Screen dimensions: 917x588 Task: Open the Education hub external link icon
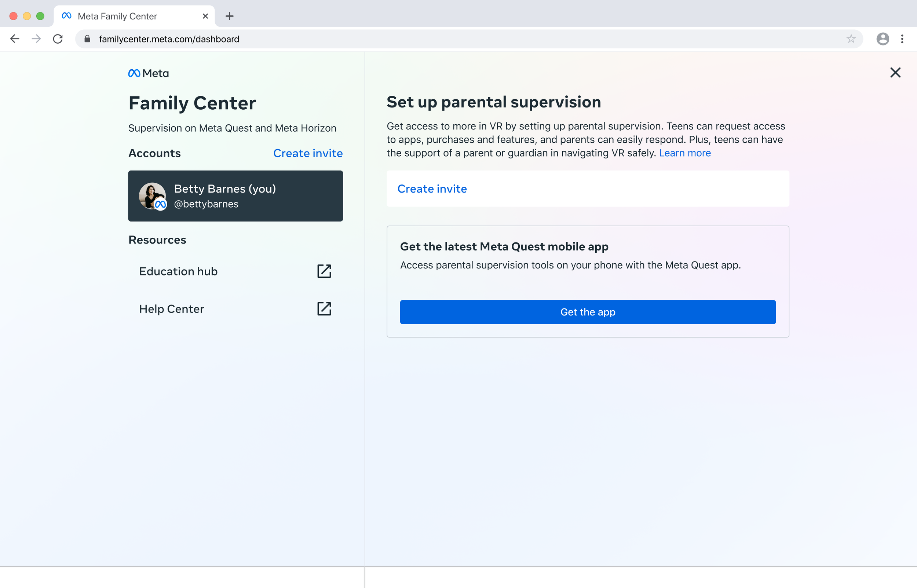pyautogui.click(x=324, y=271)
